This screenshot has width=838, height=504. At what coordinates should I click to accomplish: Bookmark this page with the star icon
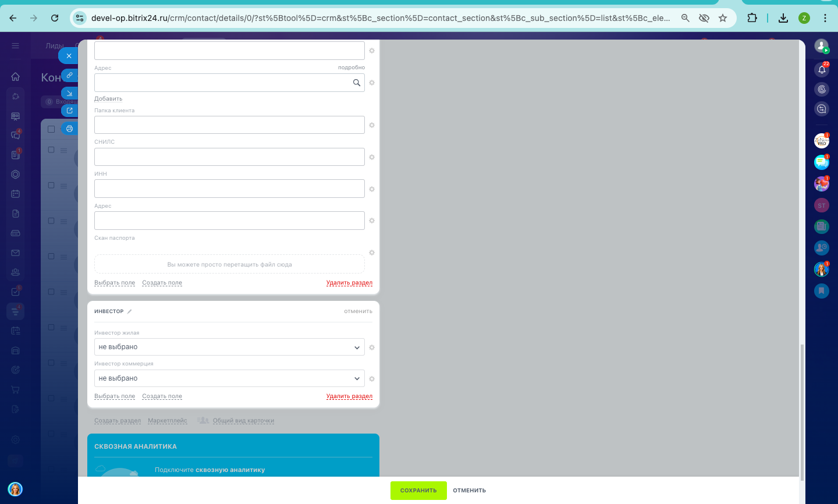pyautogui.click(x=723, y=18)
